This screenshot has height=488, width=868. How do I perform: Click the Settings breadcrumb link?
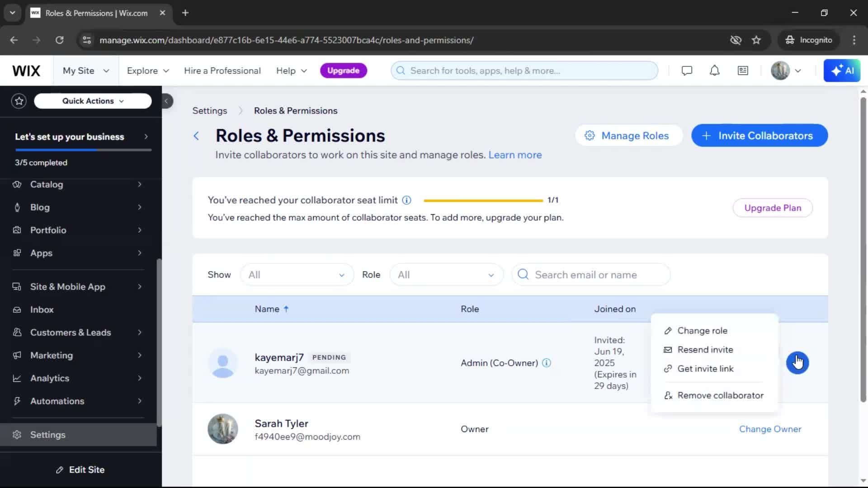210,111
